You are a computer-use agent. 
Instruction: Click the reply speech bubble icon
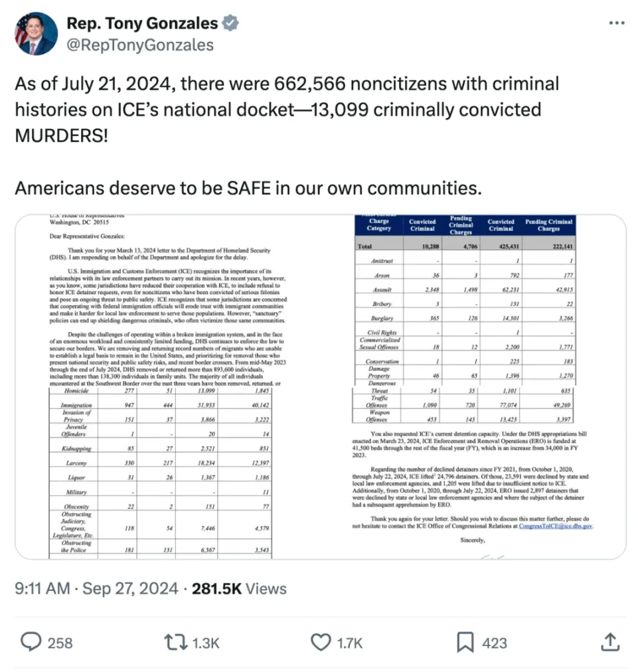31,642
